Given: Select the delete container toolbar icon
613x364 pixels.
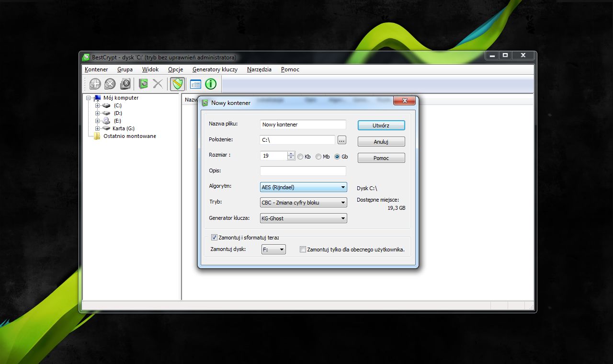Looking at the screenshot, I should click(x=110, y=83).
